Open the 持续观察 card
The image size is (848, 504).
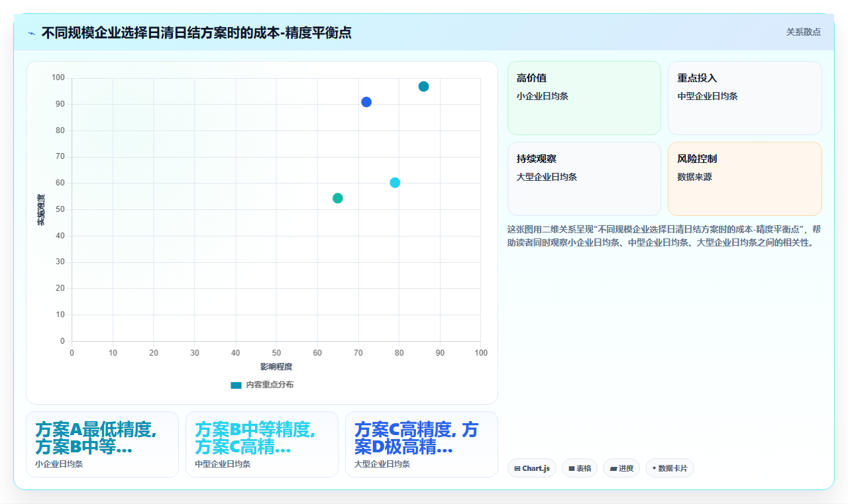584,179
